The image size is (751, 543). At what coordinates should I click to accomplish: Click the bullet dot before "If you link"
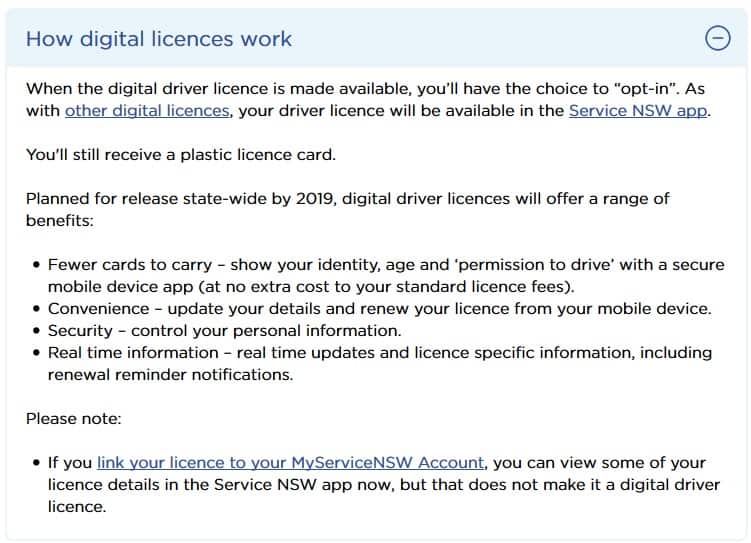(36, 463)
